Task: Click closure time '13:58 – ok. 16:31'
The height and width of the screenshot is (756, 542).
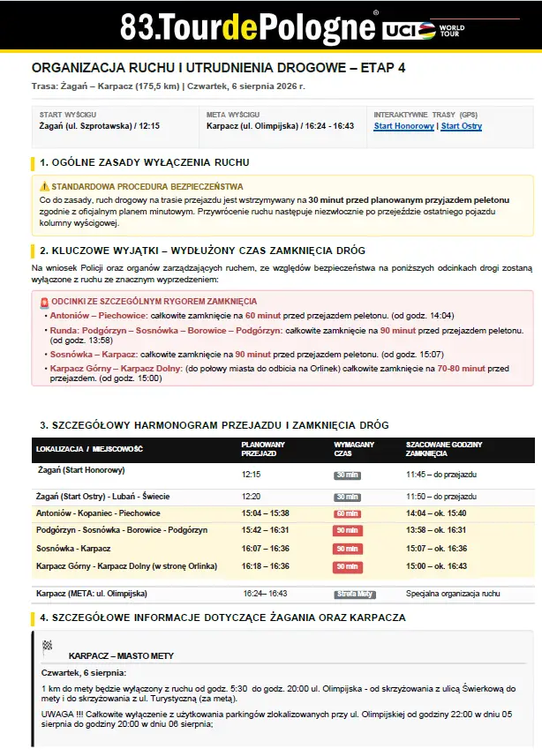Action: click(x=436, y=530)
